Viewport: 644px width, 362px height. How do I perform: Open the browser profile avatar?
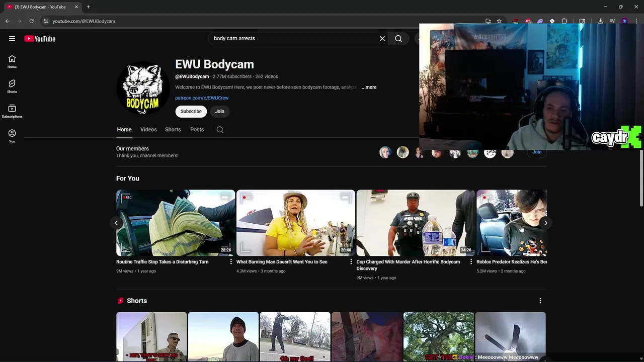tap(624, 21)
